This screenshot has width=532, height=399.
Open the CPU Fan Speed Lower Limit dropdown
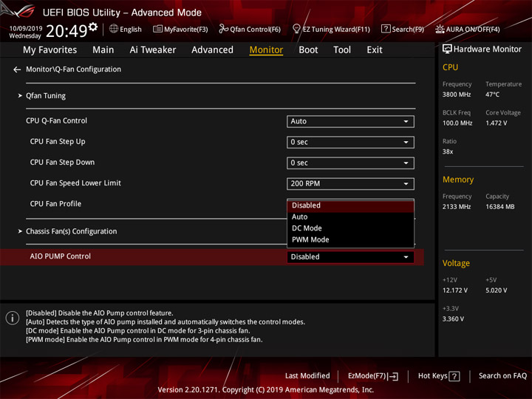(x=350, y=183)
